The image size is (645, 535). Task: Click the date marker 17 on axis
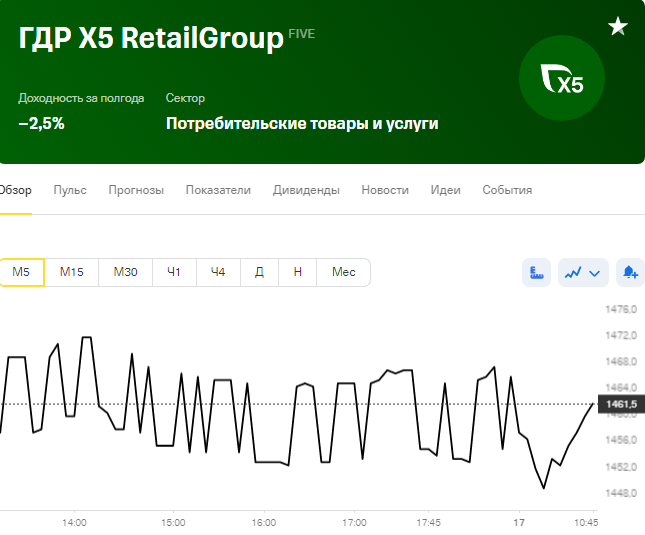click(519, 523)
